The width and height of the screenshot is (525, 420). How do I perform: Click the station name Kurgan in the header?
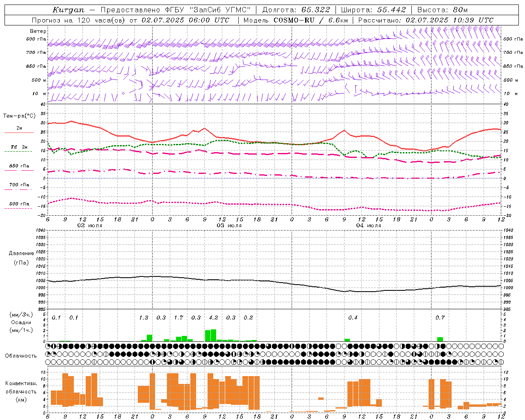[68, 10]
